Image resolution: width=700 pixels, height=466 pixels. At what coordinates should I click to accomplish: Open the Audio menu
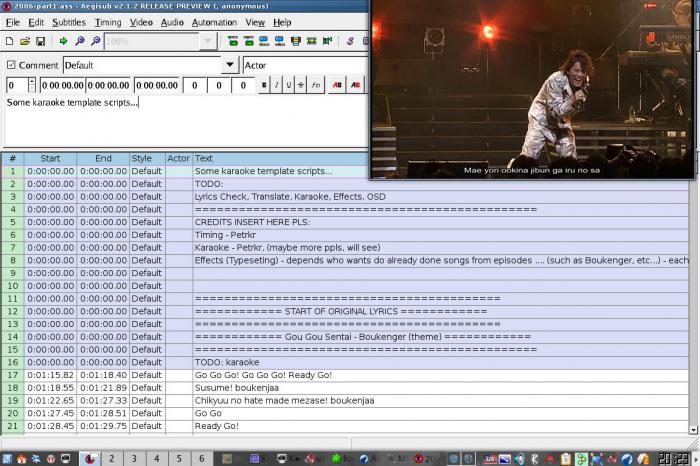tap(172, 22)
